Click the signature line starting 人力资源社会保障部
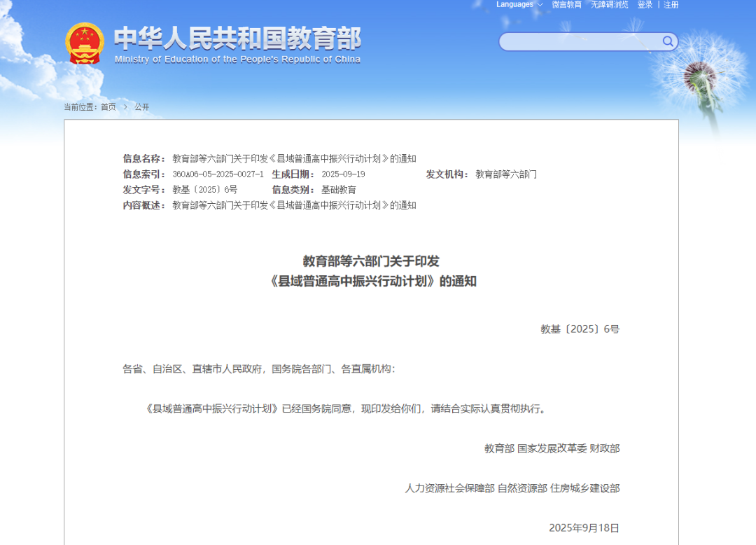This screenshot has width=756, height=545. pos(512,488)
